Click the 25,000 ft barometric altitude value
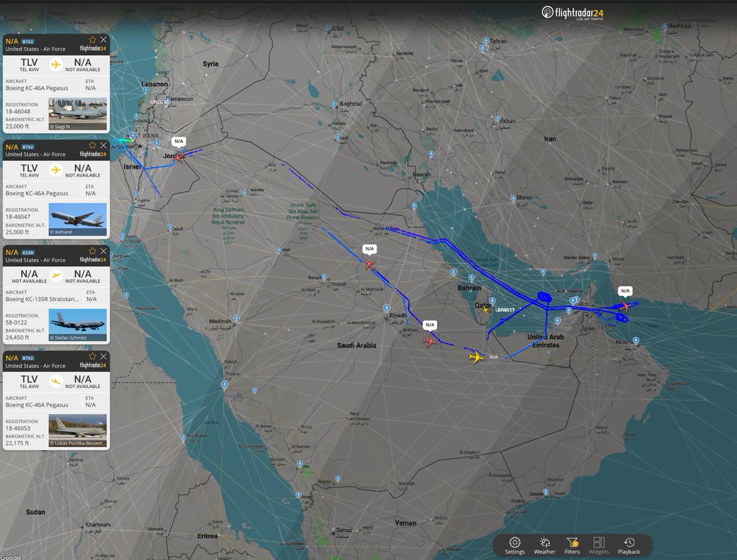The width and height of the screenshot is (737, 560). tap(17, 232)
